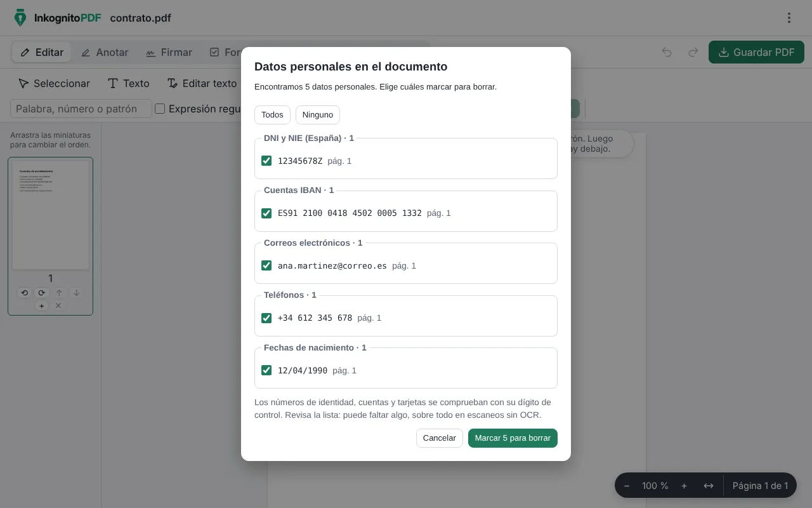Select the Seleccionar tool
Viewport: 812px width, 508px height.
coord(54,83)
